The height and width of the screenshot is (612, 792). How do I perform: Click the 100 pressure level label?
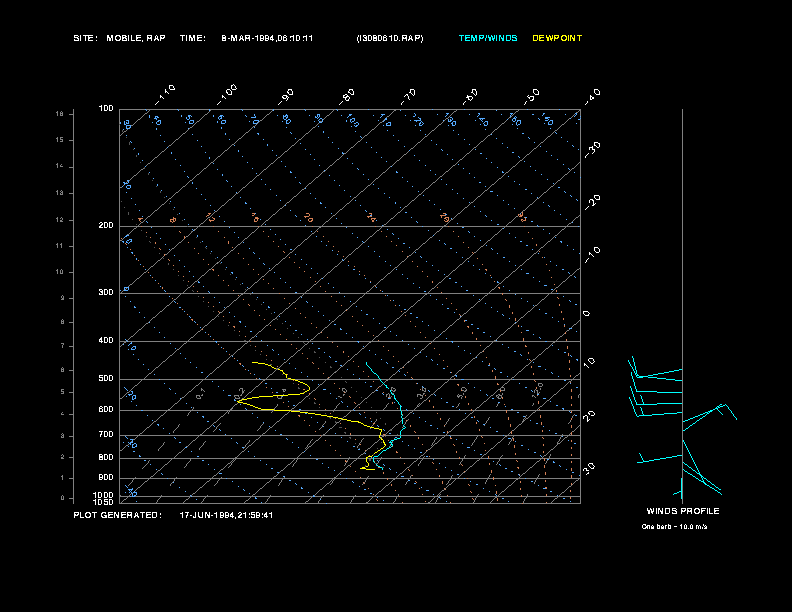pyautogui.click(x=106, y=109)
